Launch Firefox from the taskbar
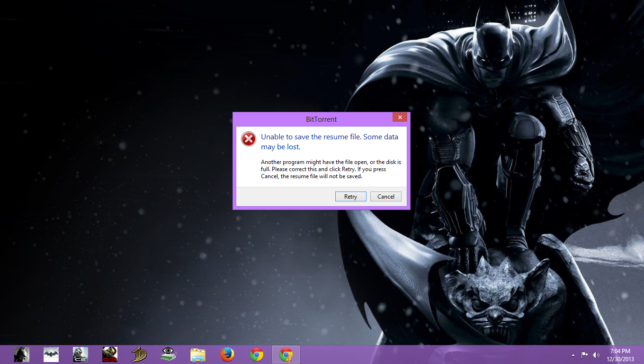 (227, 355)
